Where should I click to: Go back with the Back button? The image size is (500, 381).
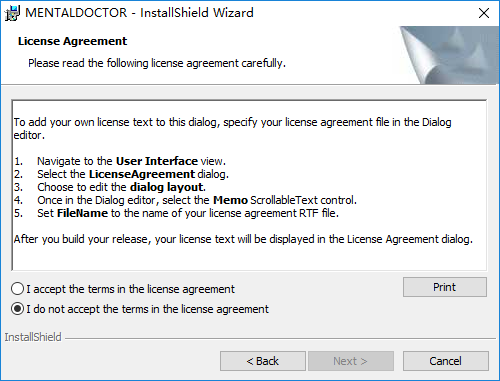pyautogui.click(x=263, y=361)
